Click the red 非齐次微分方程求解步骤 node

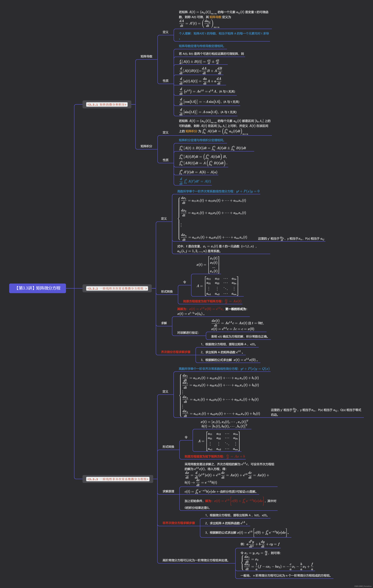[x=179, y=523]
